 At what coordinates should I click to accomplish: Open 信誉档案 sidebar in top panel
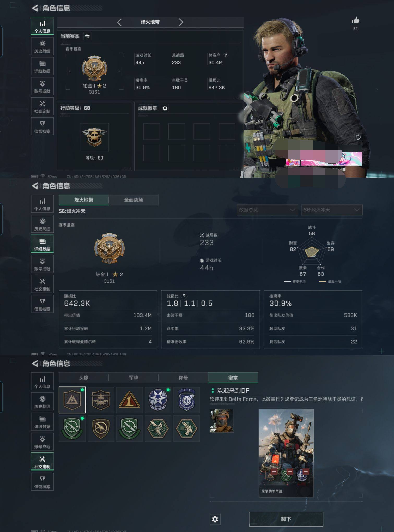(x=42, y=126)
